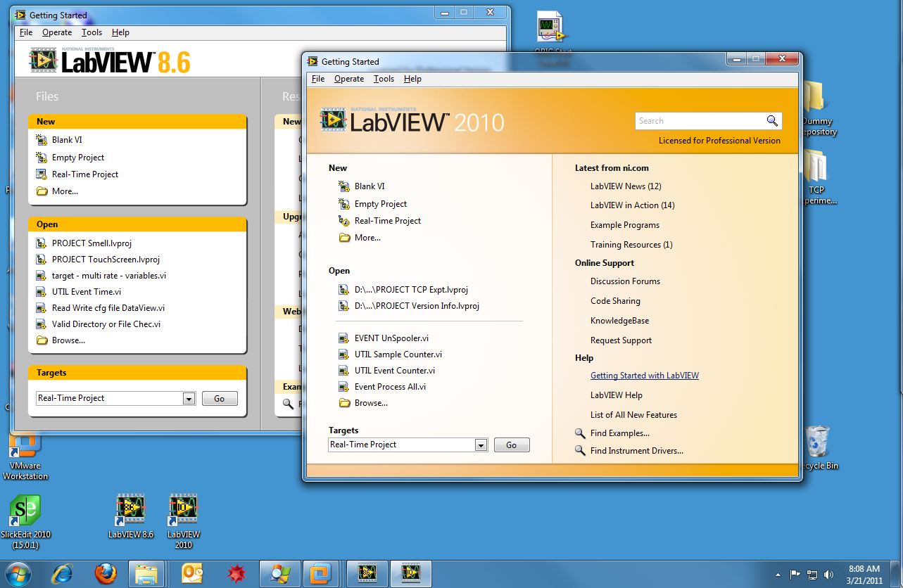Viewport: 903px width, 588px height.
Task: Click the LabVIEW 2010 window title bar icon
Action: coord(313,61)
